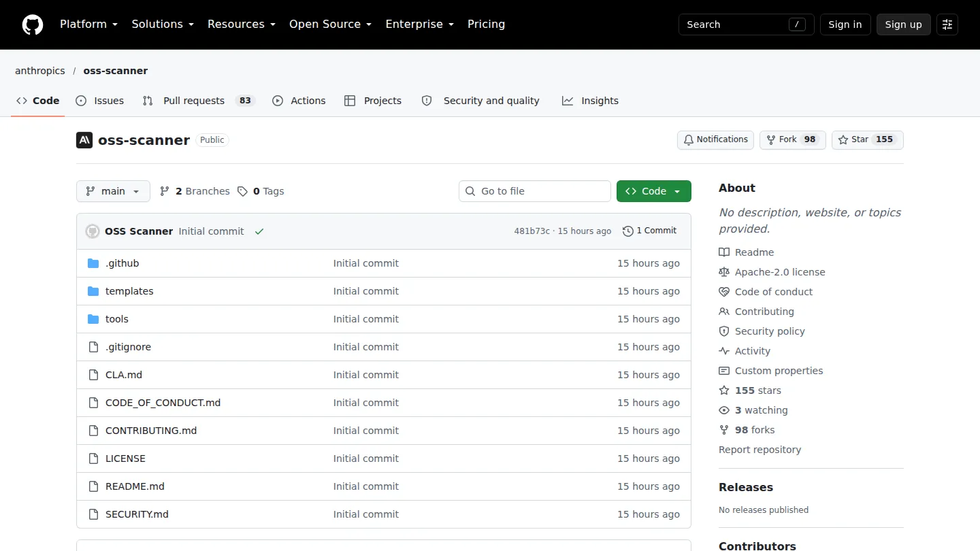
Task: Fork the repository using Fork button
Action: point(792,140)
